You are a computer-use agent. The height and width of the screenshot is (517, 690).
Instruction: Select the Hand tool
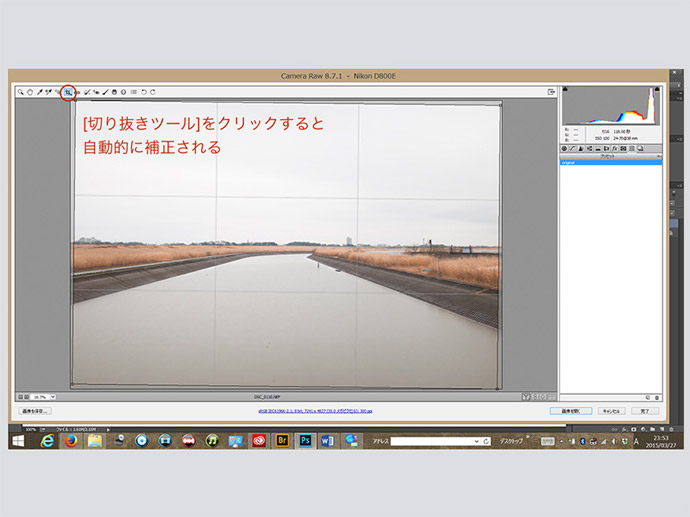point(30,92)
